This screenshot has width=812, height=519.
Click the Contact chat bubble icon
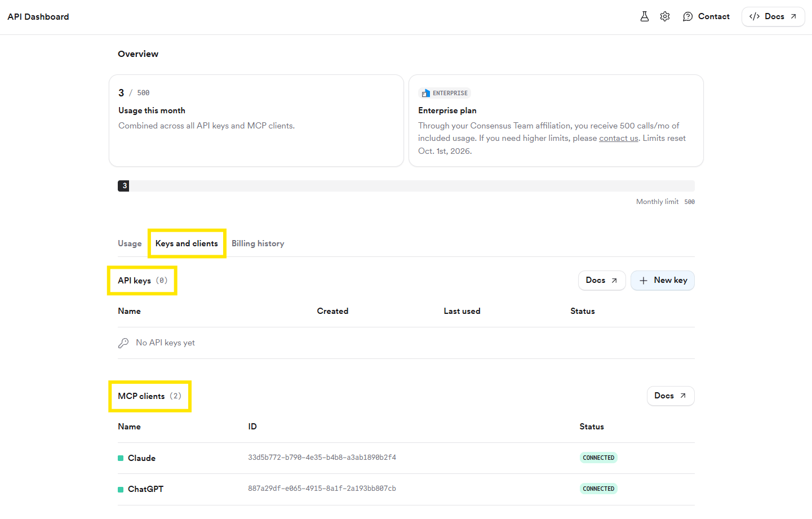687,17
